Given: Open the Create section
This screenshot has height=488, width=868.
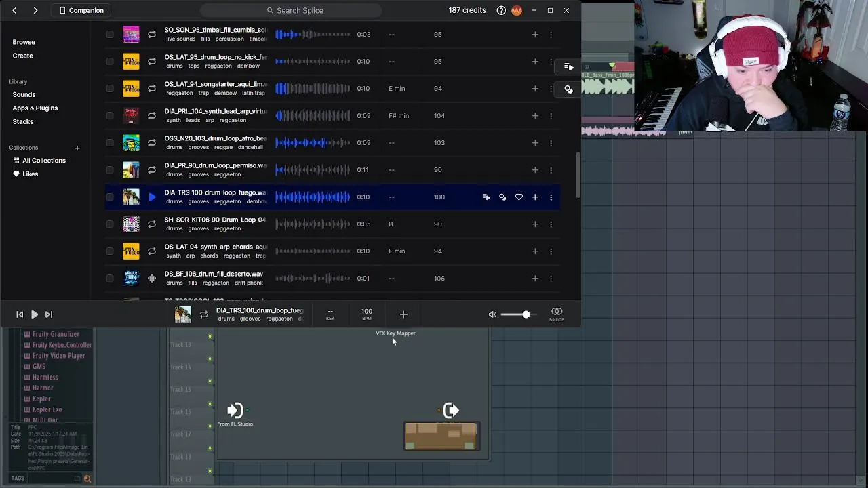Looking at the screenshot, I should 22,56.
